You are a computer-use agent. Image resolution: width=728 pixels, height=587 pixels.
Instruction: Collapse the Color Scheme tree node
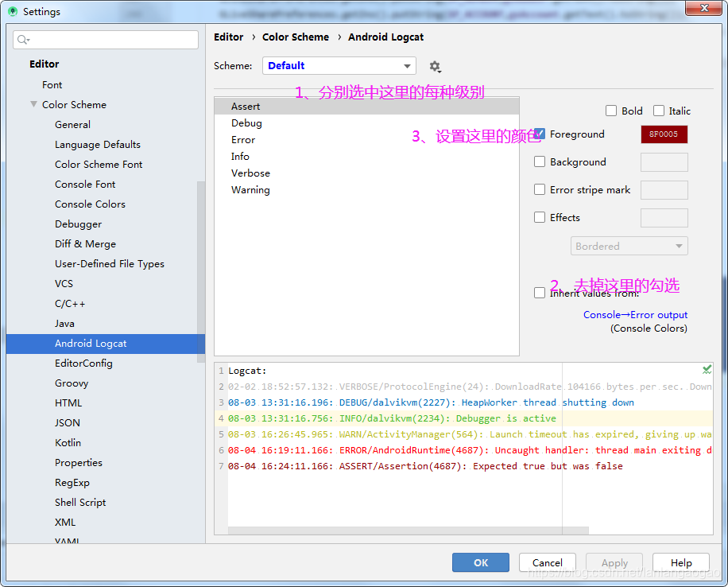coord(33,104)
